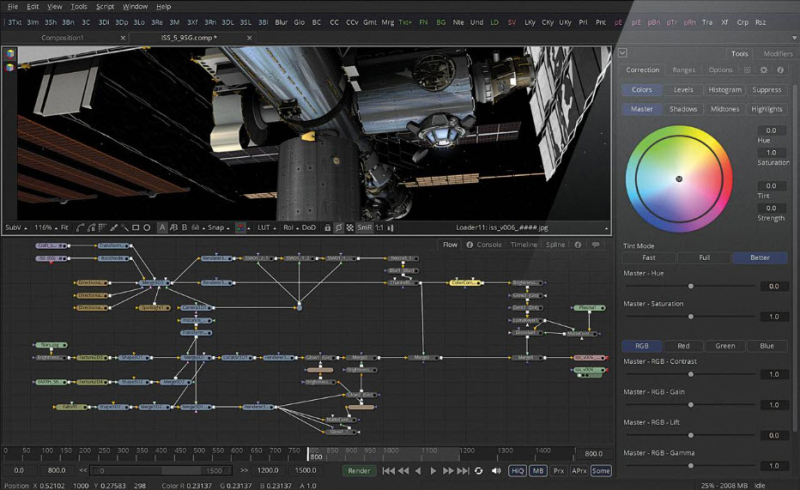Jump to first frame with rewind icon
The height and width of the screenshot is (490, 800).
point(387,470)
